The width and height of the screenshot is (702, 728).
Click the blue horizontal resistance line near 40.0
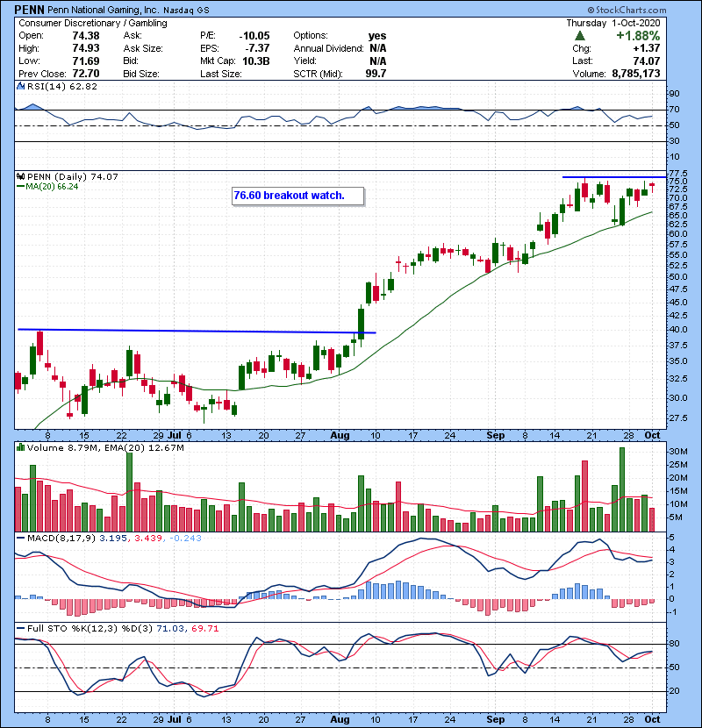[x=197, y=331]
